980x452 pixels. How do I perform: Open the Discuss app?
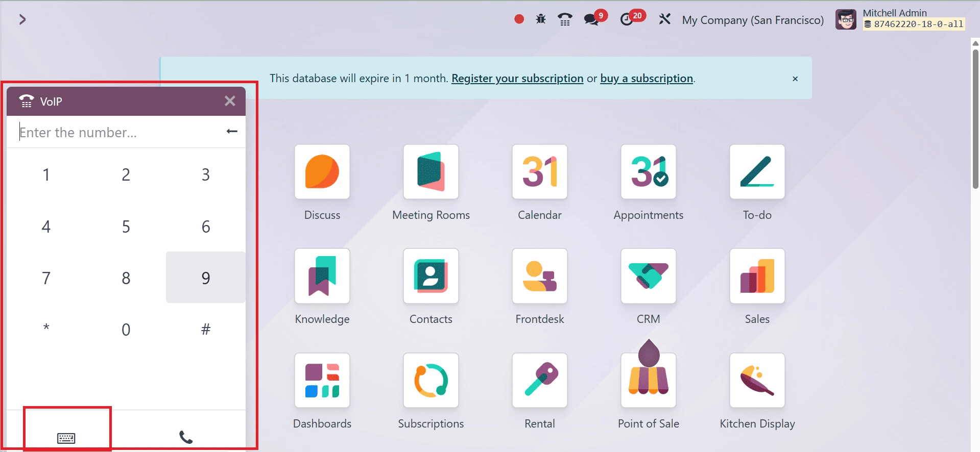(x=322, y=172)
